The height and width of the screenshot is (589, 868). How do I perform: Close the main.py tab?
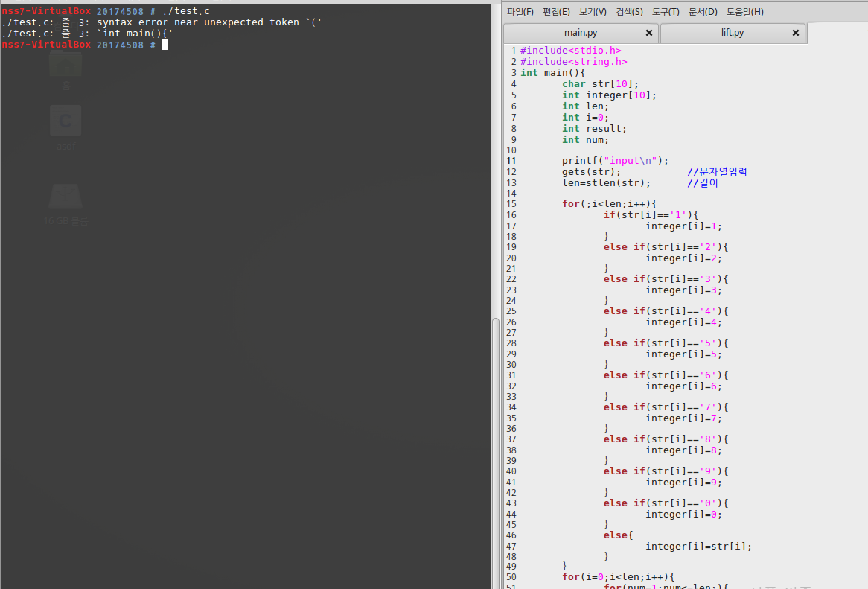click(649, 33)
